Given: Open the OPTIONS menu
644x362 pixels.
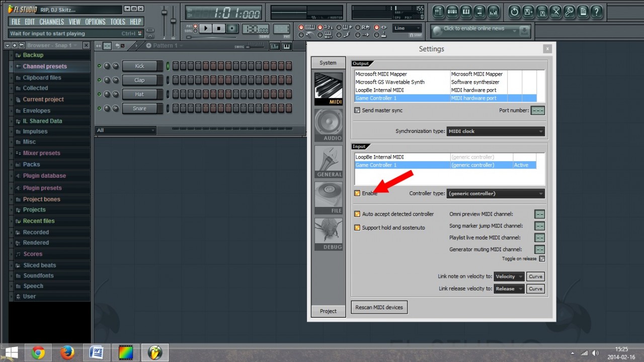Looking at the screenshot, I should (x=95, y=22).
